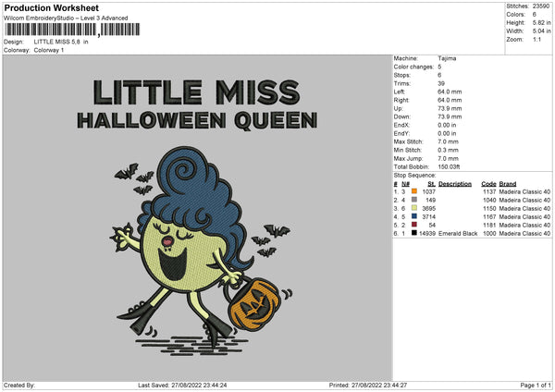The width and height of the screenshot is (555, 392).
Task: Click the 'EndX:' label
Action: coord(401,125)
